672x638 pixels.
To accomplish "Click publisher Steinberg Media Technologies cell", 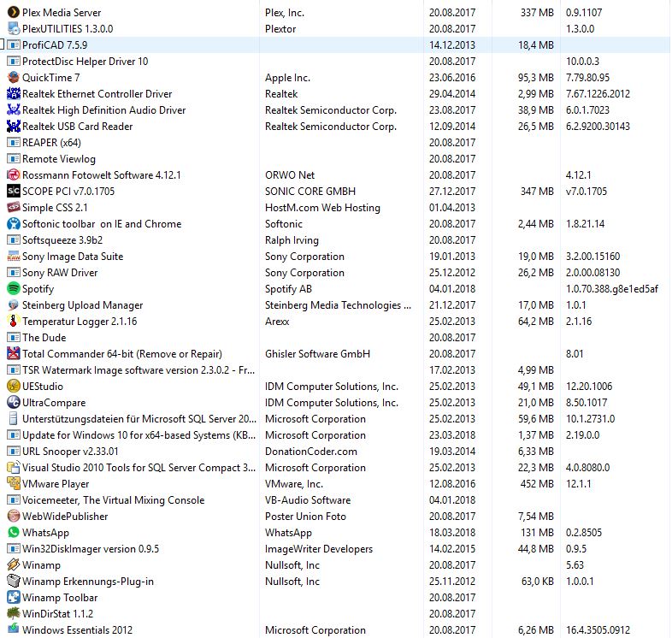I will point(338,304).
